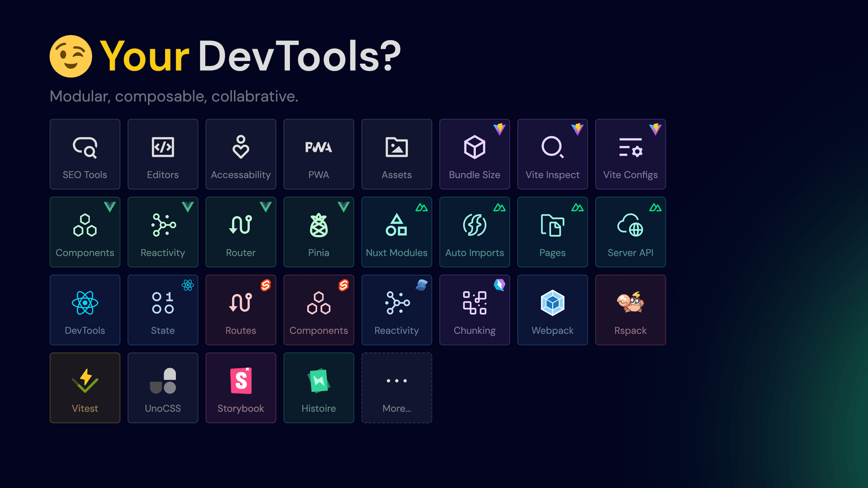868x488 pixels.
Task: Select the Vitest lightning icon
Action: (85, 380)
